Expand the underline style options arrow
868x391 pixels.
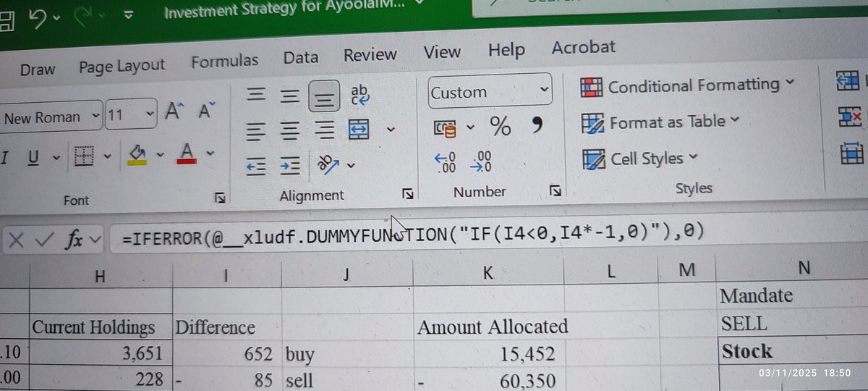(x=55, y=157)
